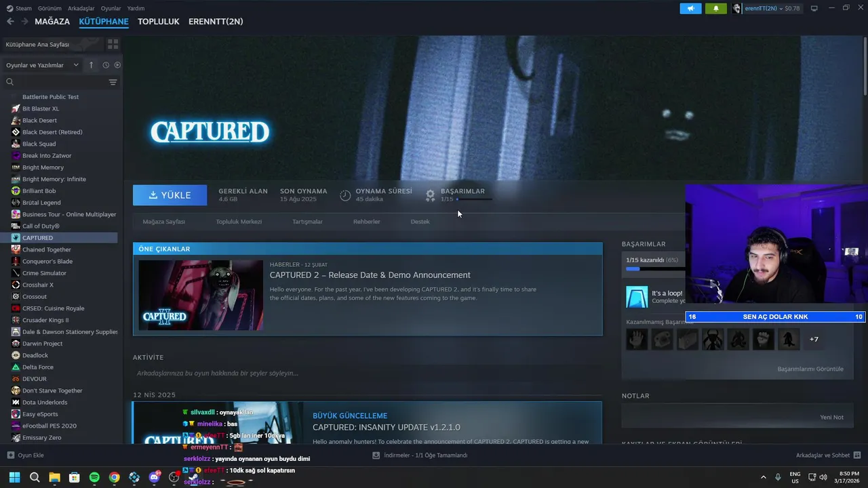
Task: Select Call of Duty® in the list
Action: 41,226
